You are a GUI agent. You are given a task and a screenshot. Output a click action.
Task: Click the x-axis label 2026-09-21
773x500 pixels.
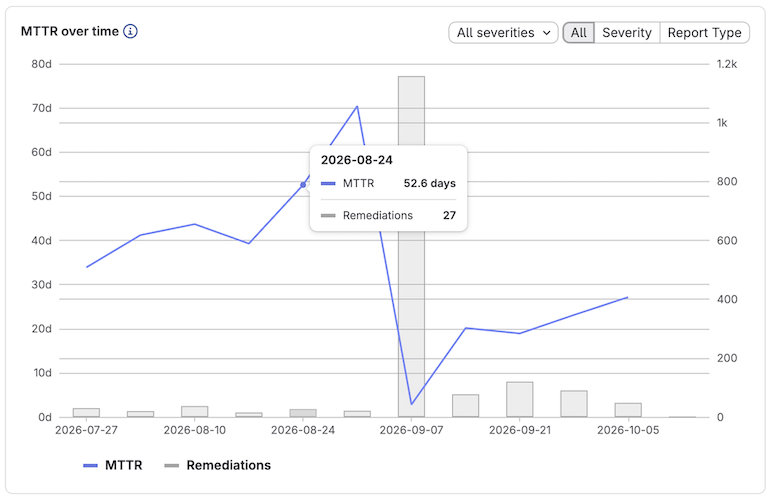coord(520,430)
